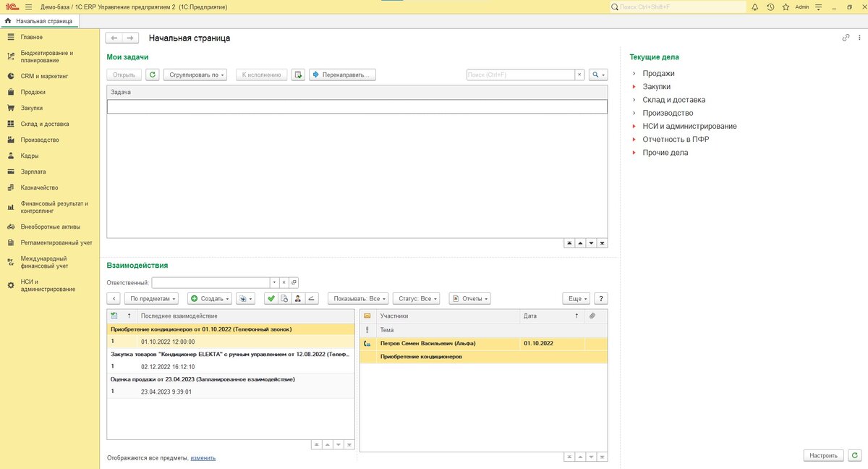Screen dimensions: 868x469
Task: Click the get-link chain icon
Action: click(846, 38)
